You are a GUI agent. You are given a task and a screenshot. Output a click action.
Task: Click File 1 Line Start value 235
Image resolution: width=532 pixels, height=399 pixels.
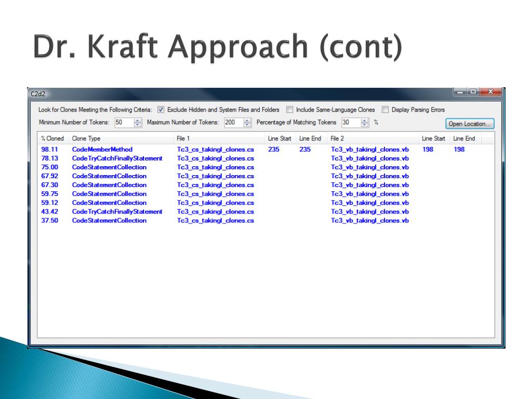pos(273,149)
